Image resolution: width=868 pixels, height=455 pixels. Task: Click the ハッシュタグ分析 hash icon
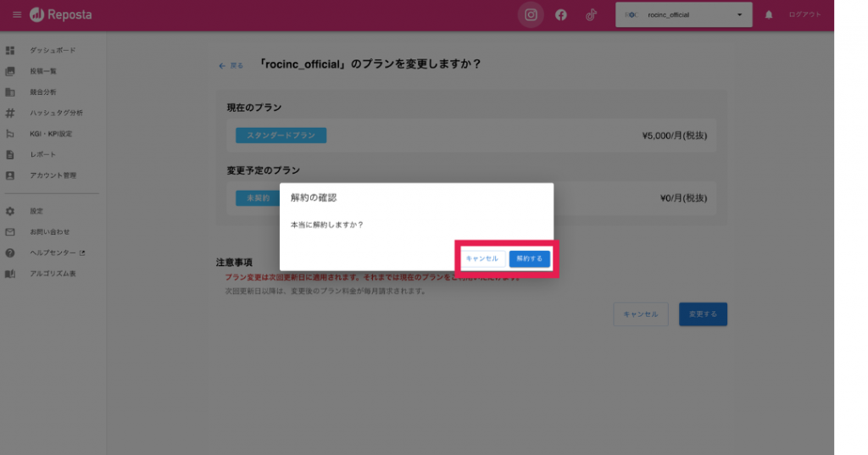10,113
